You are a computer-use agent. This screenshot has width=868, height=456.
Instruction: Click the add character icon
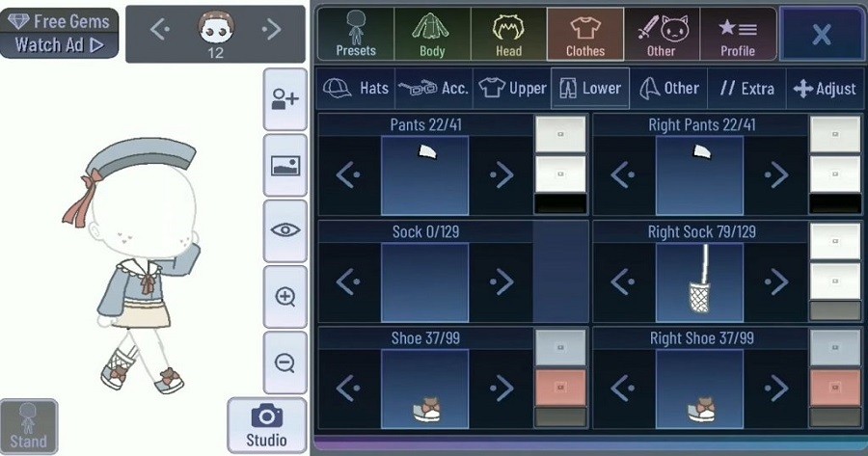coord(285,99)
